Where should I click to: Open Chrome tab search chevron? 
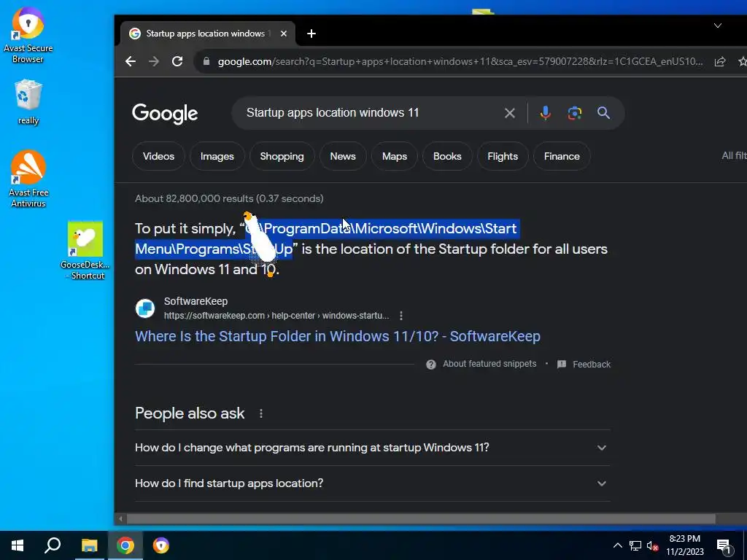point(718,26)
